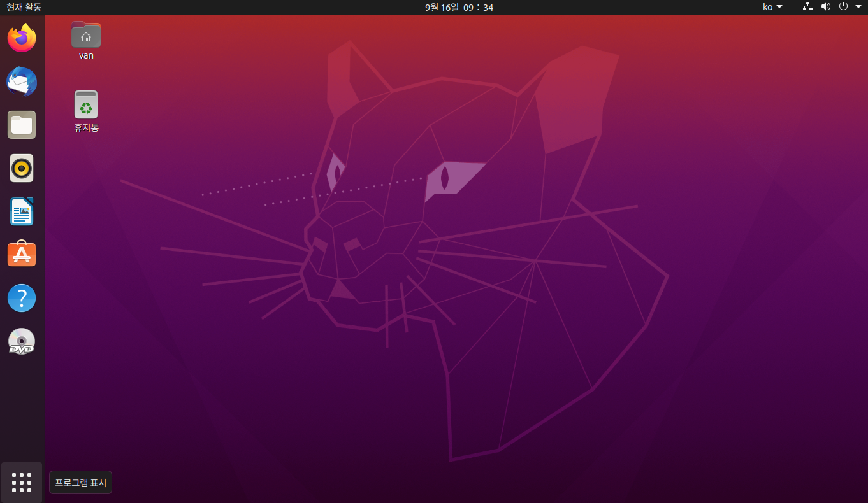
Task: Select the van home folder icon
Action: click(86, 34)
